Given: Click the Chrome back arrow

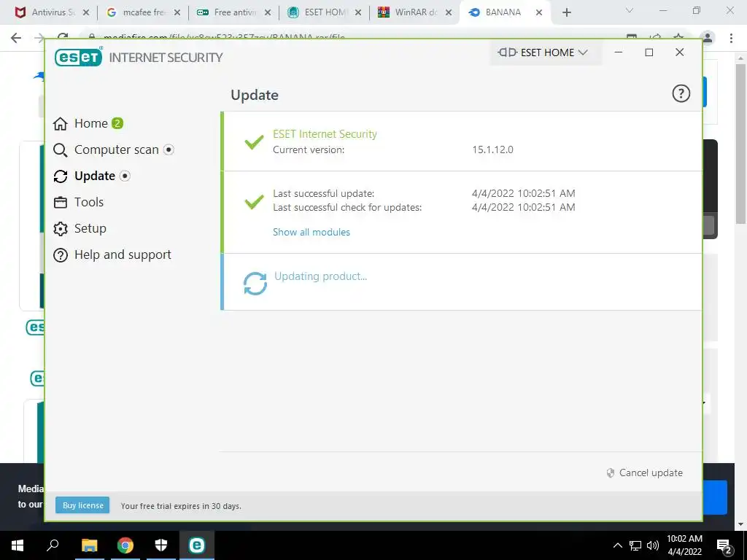Looking at the screenshot, I should point(16,38).
